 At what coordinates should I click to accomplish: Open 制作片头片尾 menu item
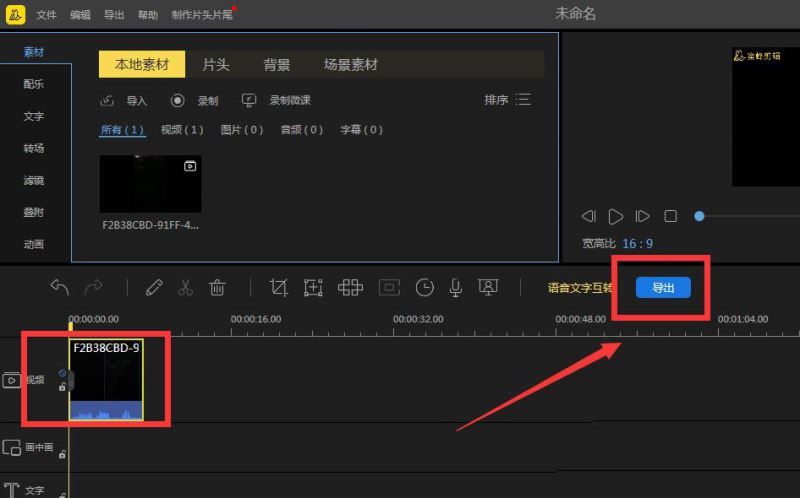pos(202,15)
